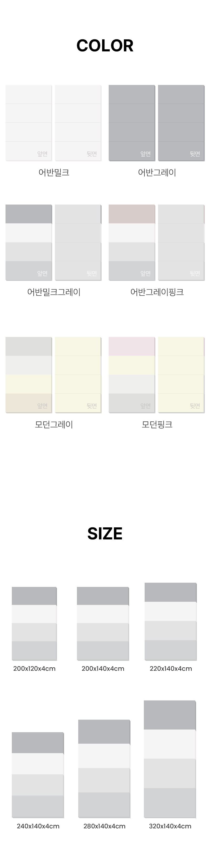This screenshot has height=868, width=210.
Task: Pick the 모던그레이 back (뒷면) swatch
Action: click(78, 375)
